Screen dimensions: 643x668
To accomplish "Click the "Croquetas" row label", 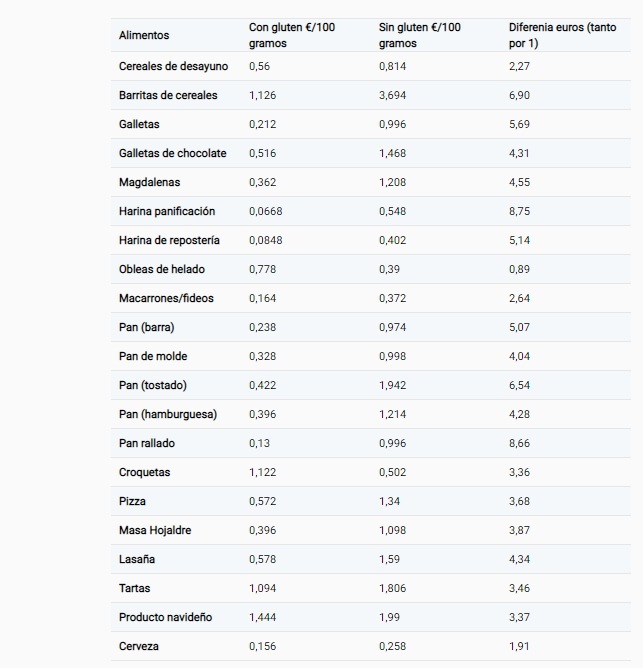I will coord(145,472).
